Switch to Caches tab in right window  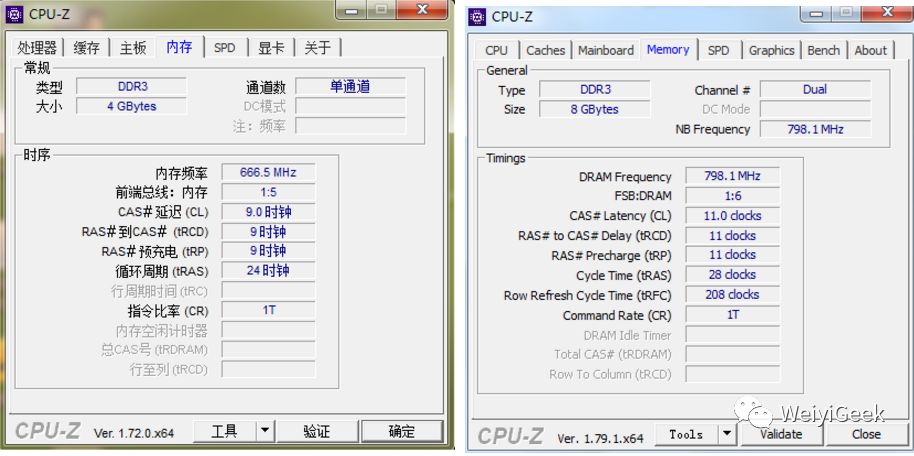[x=546, y=50]
